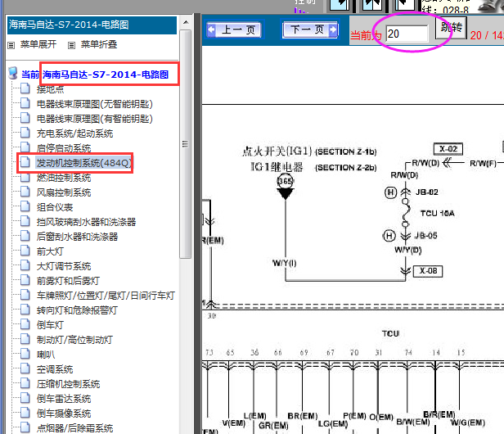Image resolution: width=504 pixels, height=434 pixels.
Task: Click the 20 / 14 page count text
Action: click(487, 35)
